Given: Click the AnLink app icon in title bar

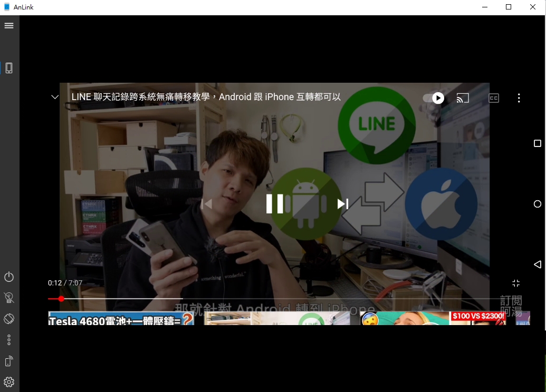Looking at the screenshot, I should [7, 7].
